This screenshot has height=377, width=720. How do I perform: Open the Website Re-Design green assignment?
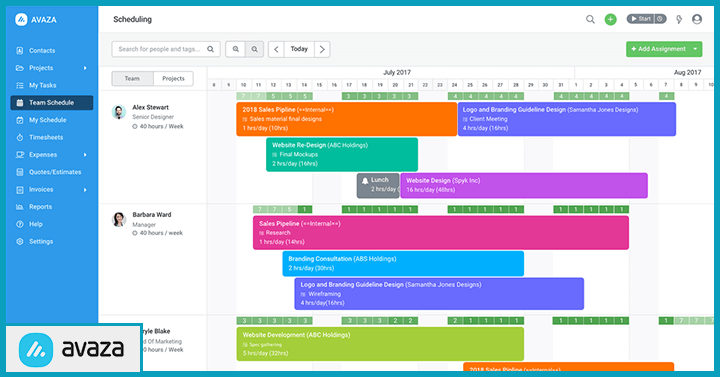click(342, 155)
